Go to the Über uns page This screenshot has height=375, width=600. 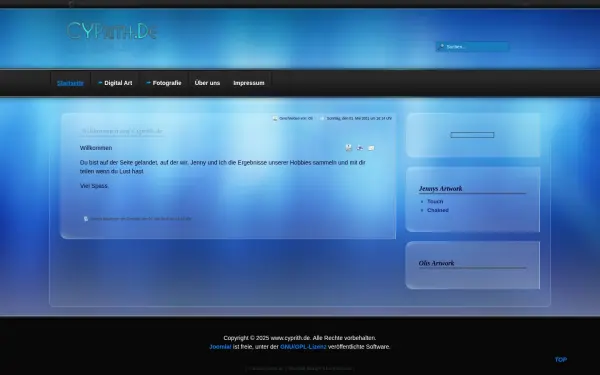coord(207,83)
